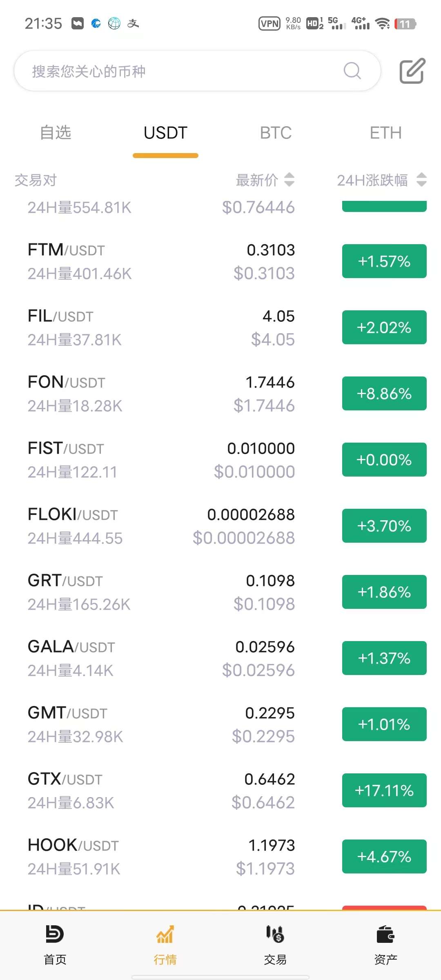This screenshot has width=441, height=980.
Task: Open the trade (交易) icon
Action: tap(275, 934)
